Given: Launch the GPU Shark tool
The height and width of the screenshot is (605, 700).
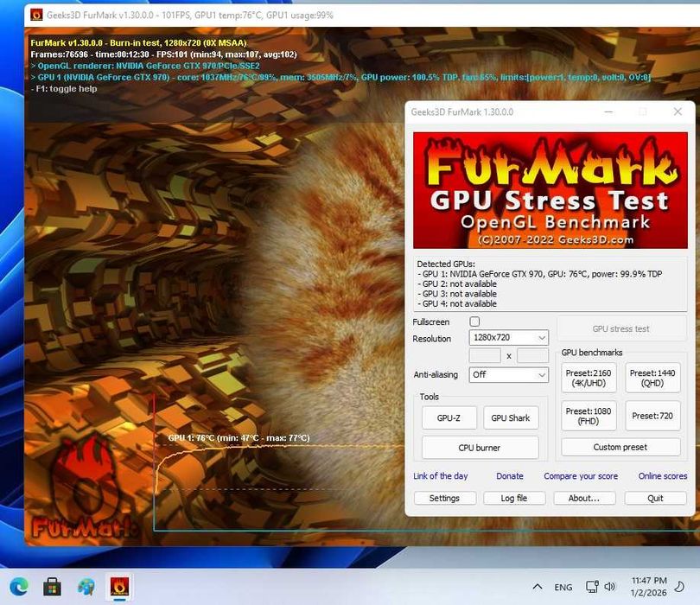Looking at the screenshot, I should (510, 418).
